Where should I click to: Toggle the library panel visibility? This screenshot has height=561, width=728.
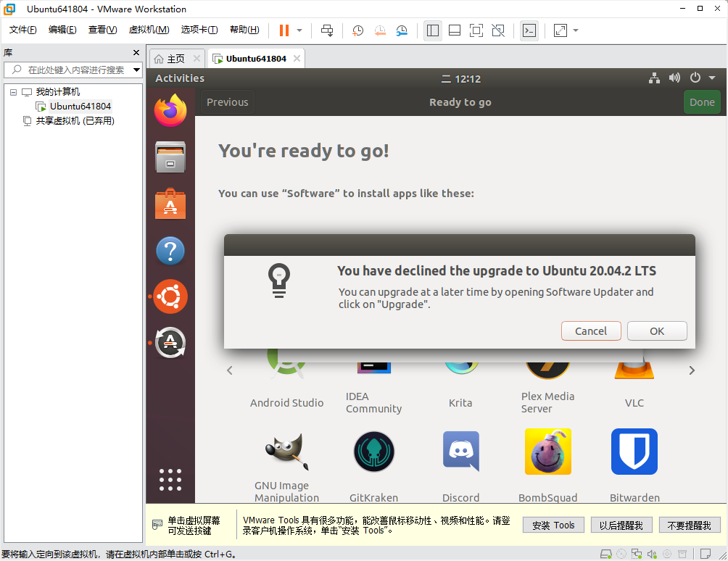pos(433,30)
